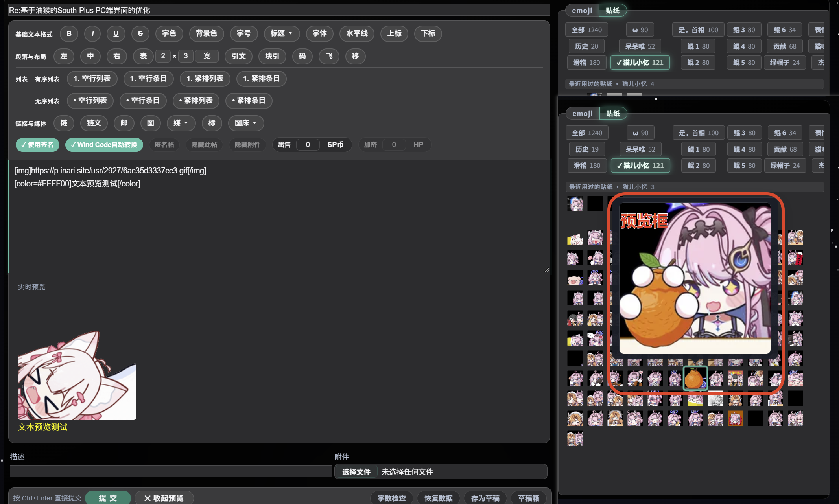Switch to 贴纸 tab in lower panel
839x504 pixels.
pos(613,114)
